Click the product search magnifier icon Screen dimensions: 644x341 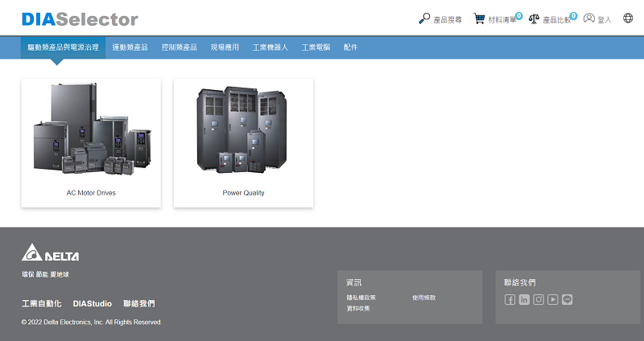(424, 18)
